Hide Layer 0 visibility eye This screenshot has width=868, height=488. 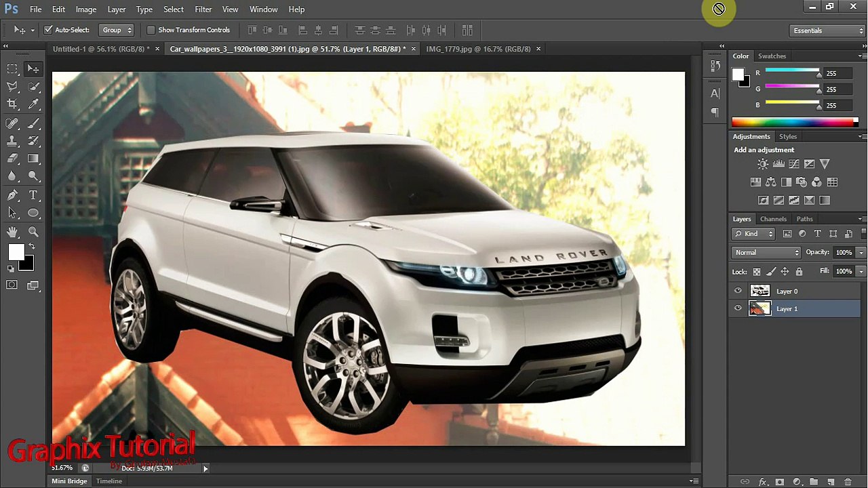[x=738, y=291]
